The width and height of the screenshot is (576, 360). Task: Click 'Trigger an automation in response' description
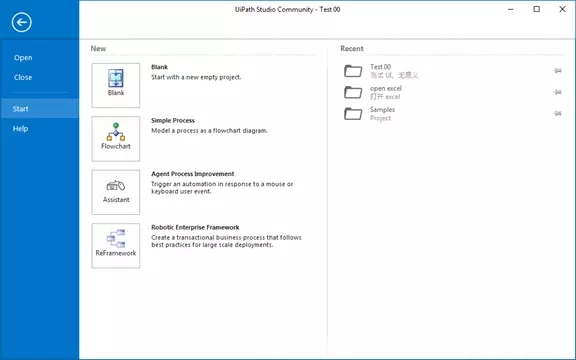(222, 187)
